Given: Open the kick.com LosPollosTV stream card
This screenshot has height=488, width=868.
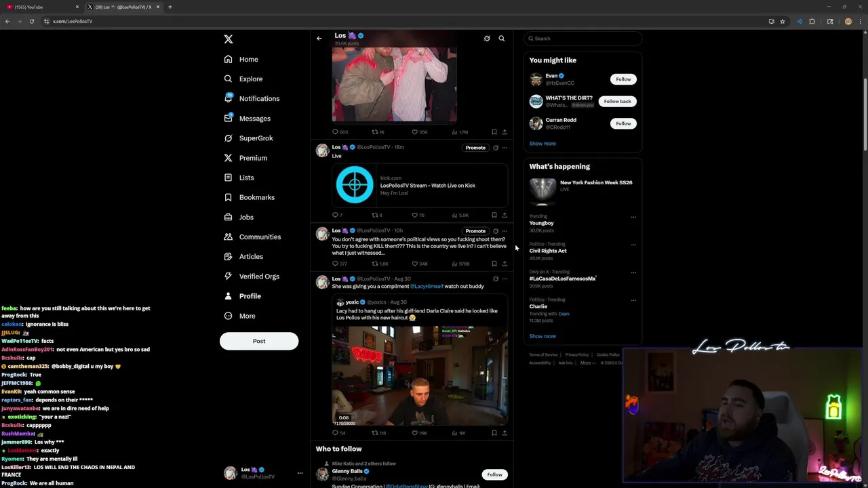Looking at the screenshot, I should [420, 185].
